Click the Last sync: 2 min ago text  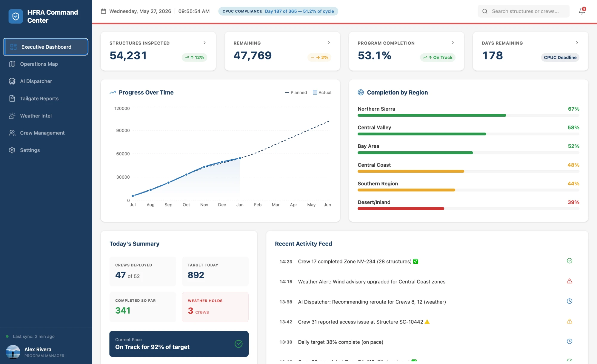pos(34,337)
